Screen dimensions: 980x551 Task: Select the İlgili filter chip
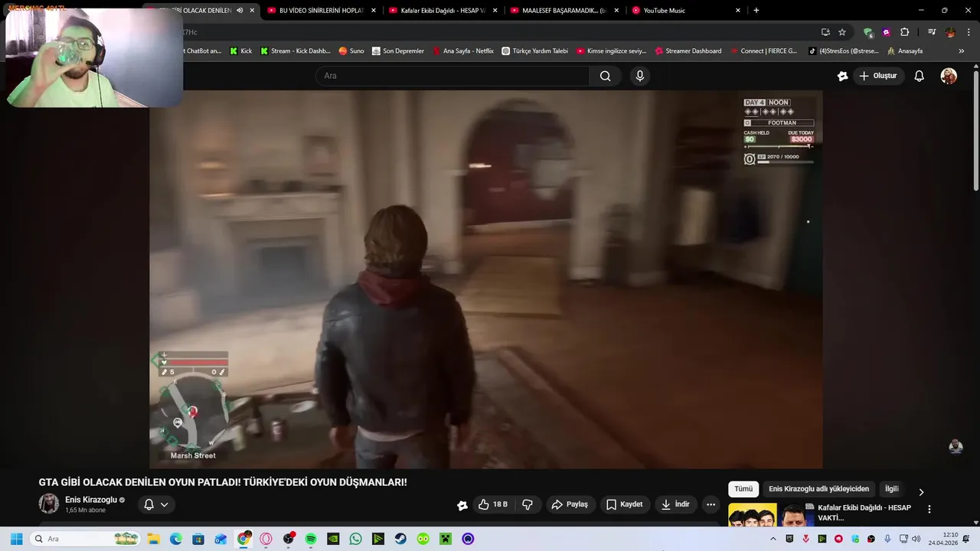892,489
